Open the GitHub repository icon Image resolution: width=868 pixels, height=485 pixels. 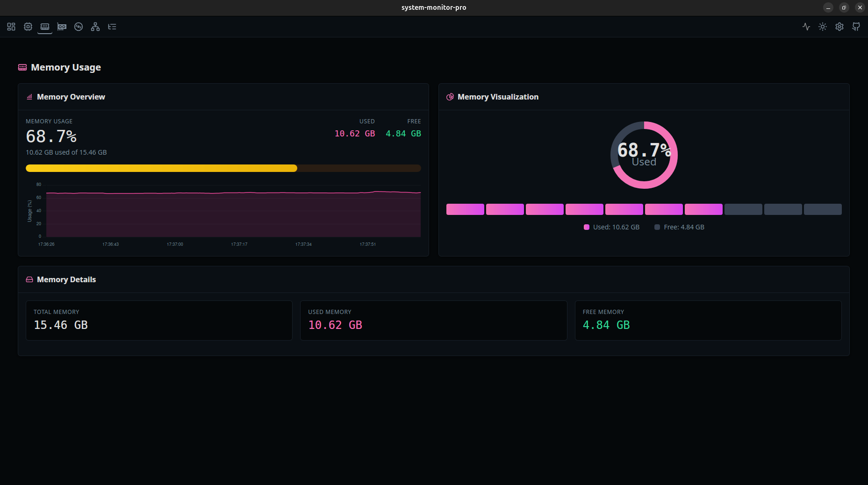tap(856, 27)
